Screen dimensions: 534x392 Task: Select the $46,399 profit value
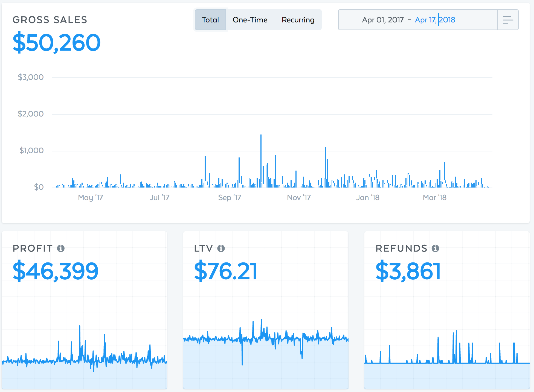tap(56, 271)
